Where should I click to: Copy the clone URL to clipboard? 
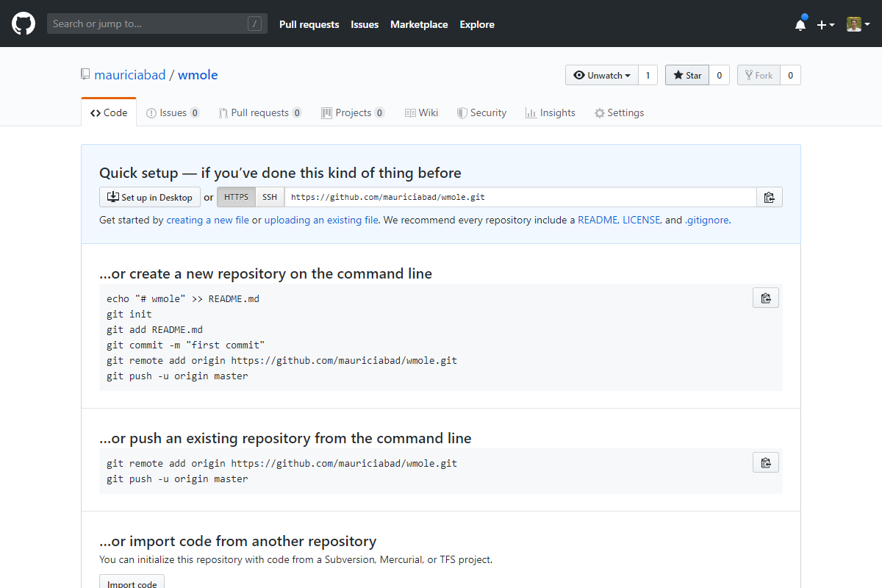(770, 197)
